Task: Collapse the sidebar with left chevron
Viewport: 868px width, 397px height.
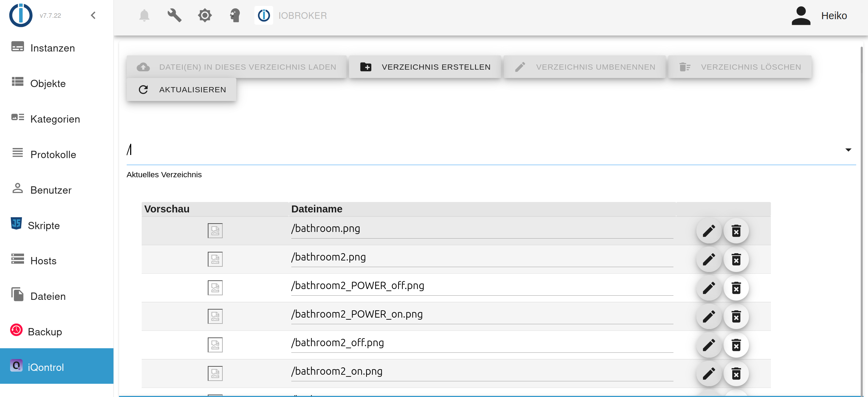Action: [x=93, y=15]
